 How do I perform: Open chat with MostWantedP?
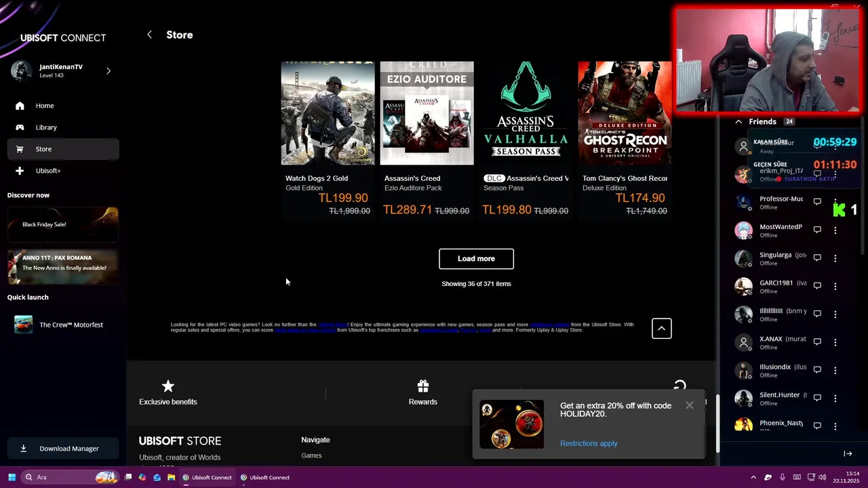tap(817, 230)
